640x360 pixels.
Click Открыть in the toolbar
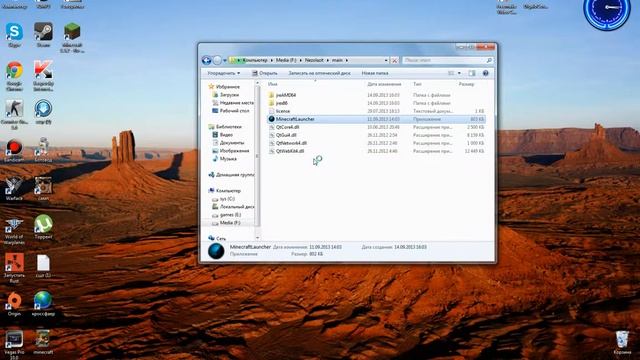tap(265, 73)
